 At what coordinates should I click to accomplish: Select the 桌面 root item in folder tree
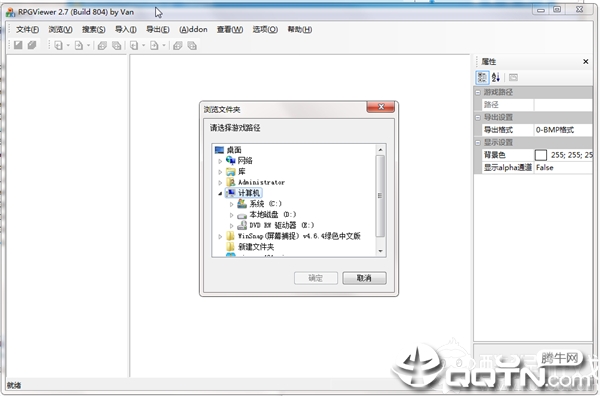234,150
